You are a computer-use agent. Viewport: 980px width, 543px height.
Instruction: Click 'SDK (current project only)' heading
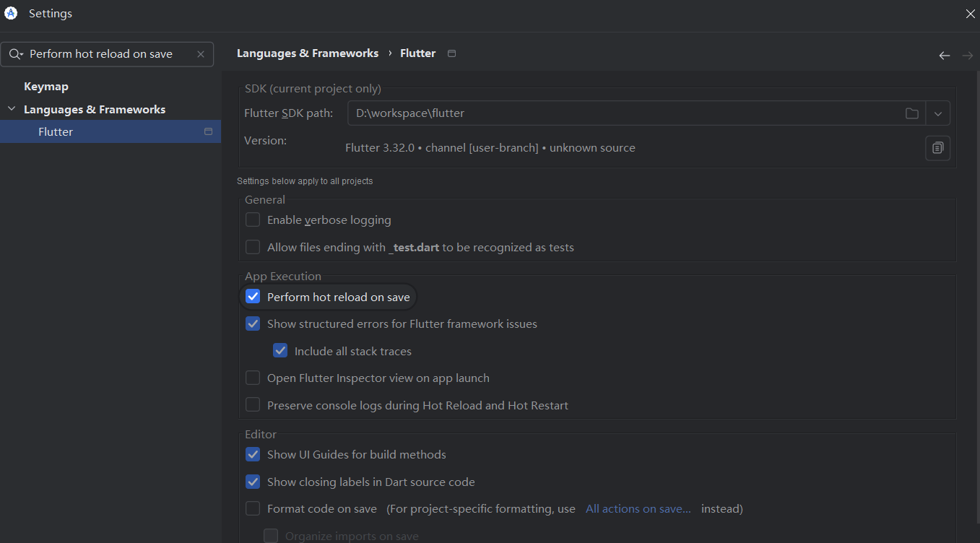pos(313,89)
